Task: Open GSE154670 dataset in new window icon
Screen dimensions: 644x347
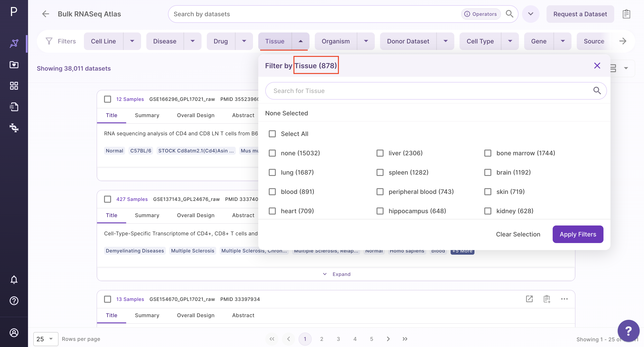Action: tap(529, 299)
